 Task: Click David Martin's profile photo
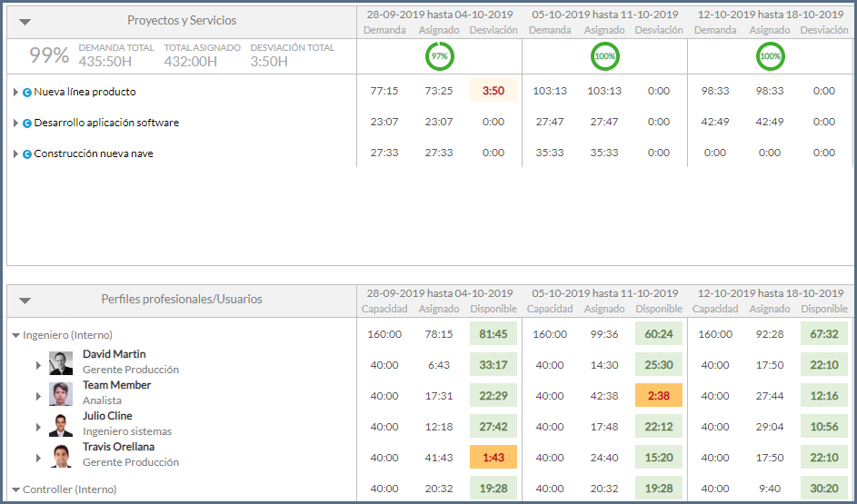[61, 363]
